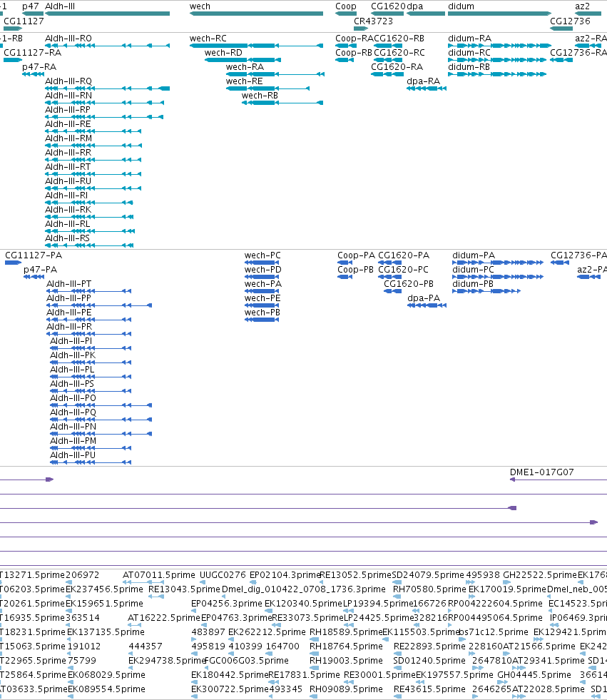Select the CG11127-RA transcript
The width and height of the screenshot is (607, 700).
13,60
